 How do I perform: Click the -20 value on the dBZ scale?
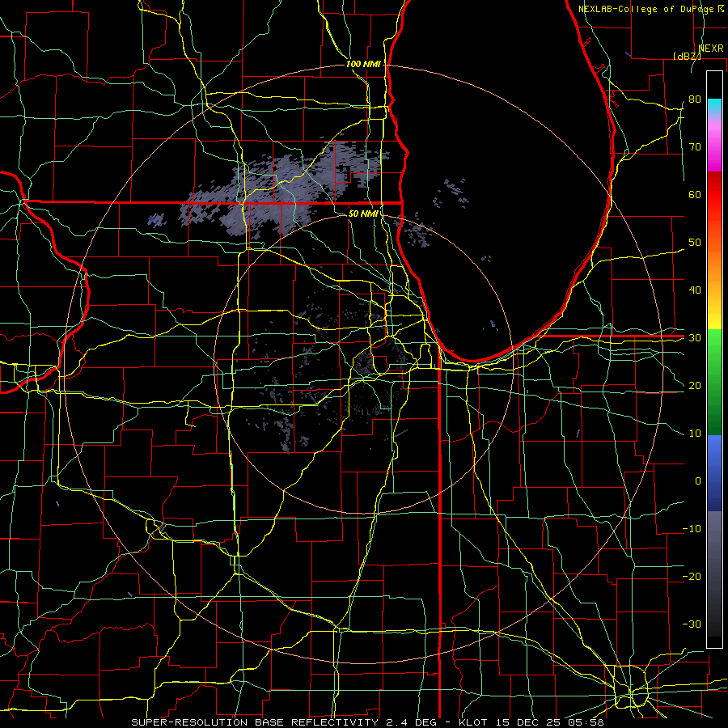click(692, 576)
